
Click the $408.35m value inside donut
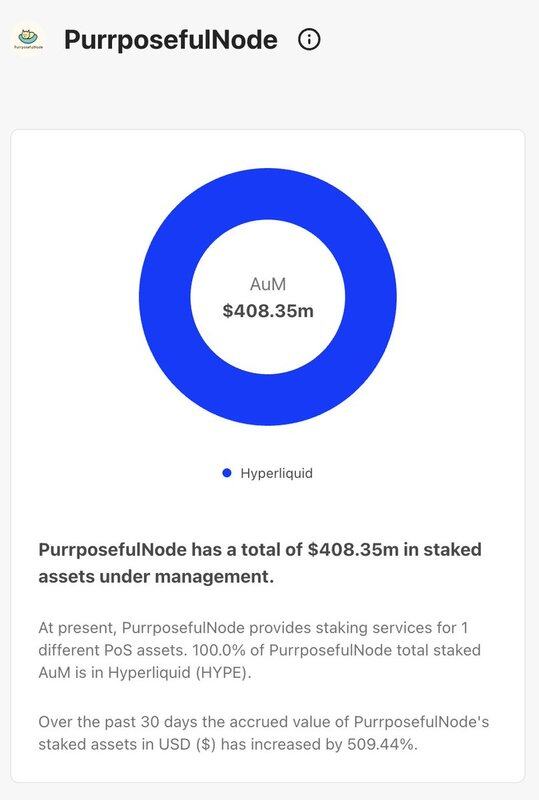coord(268,310)
